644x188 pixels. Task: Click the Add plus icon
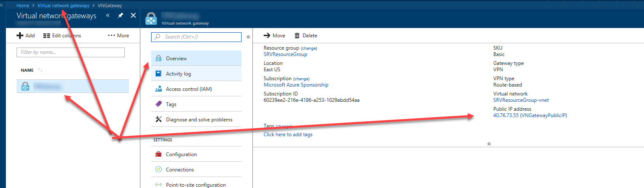[20, 36]
